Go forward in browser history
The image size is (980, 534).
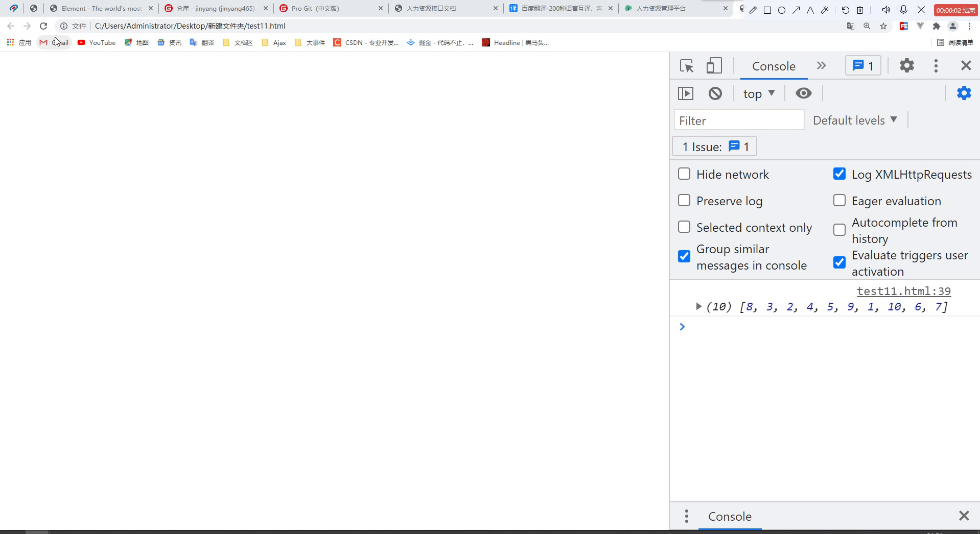27,26
